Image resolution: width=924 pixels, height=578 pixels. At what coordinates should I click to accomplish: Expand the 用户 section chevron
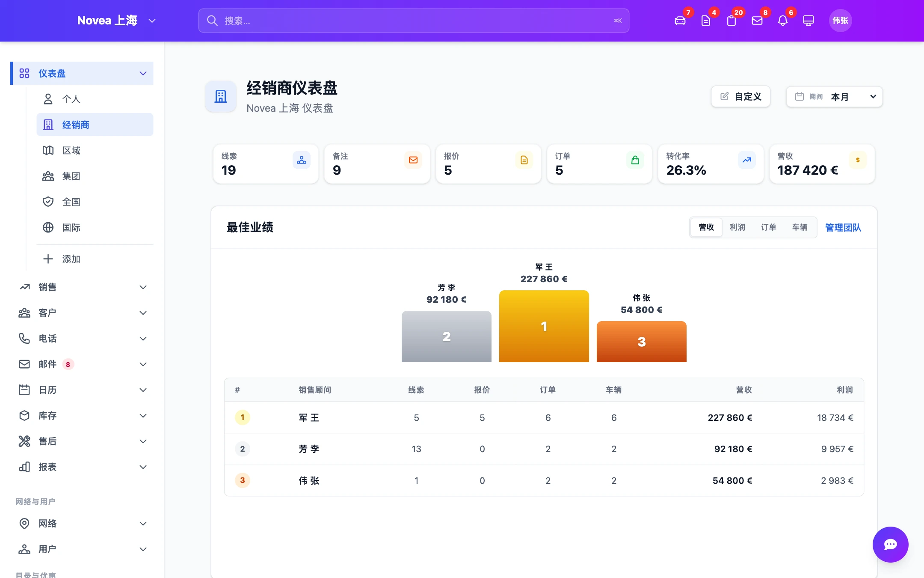143,549
